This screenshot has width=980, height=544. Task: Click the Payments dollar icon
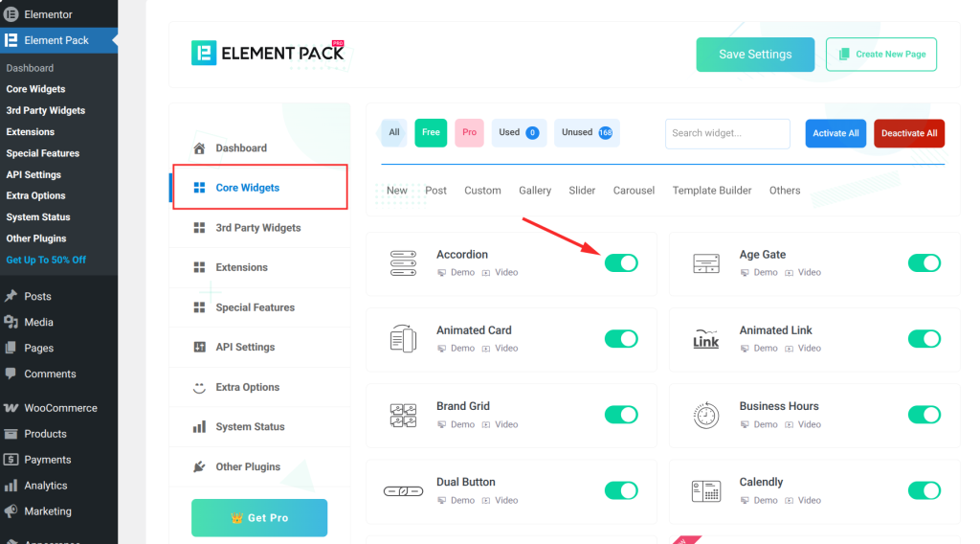coord(11,460)
